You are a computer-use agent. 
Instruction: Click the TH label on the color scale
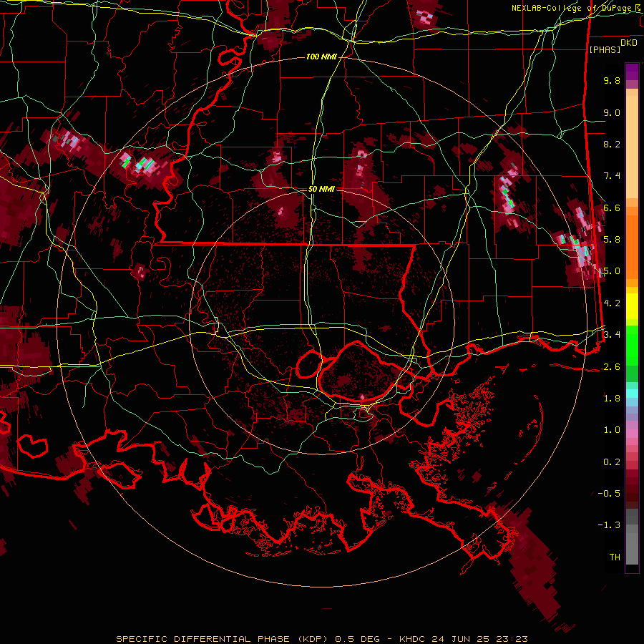pyautogui.click(x=615, y=557)
